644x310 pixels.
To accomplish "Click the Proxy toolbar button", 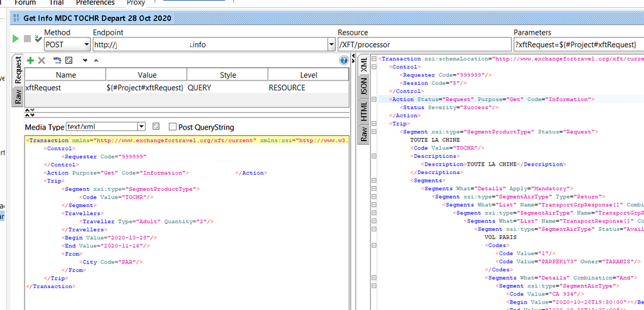I will click(135, 3).
